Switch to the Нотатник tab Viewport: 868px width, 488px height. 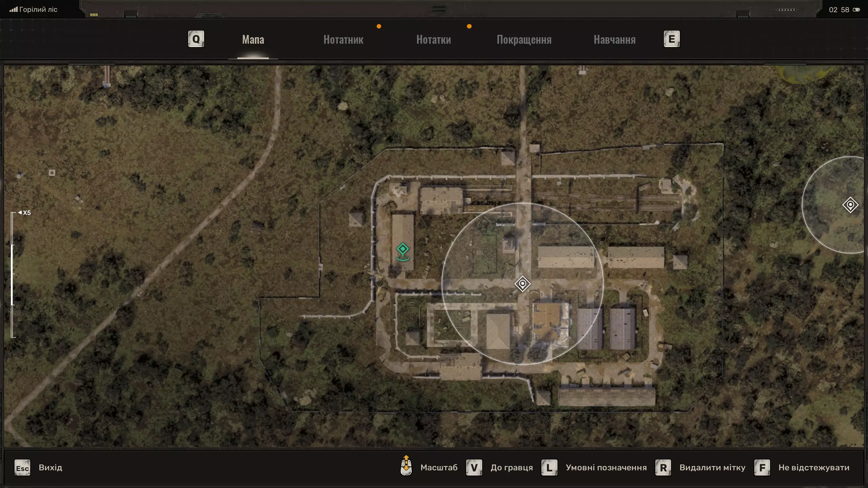(343, 40)
